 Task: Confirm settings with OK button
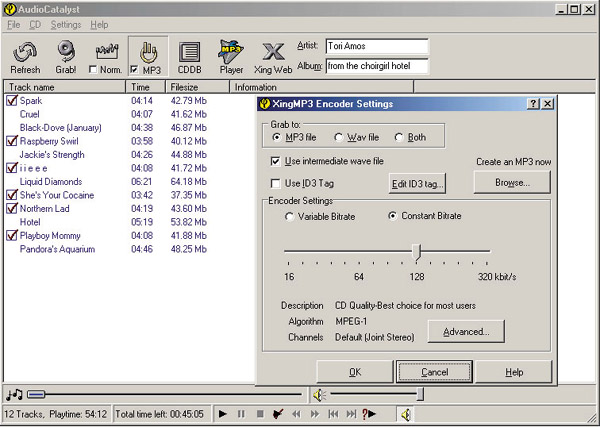click(355, 372)
